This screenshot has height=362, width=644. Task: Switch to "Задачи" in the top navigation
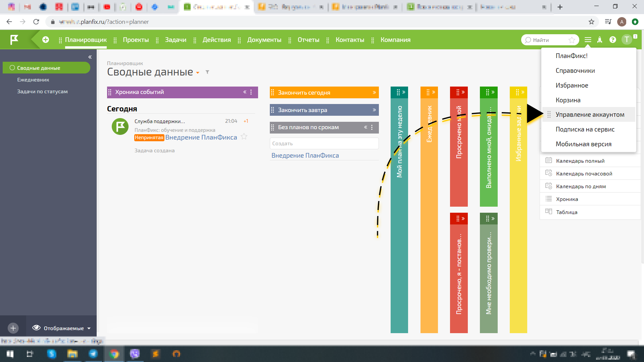[175, 40]
